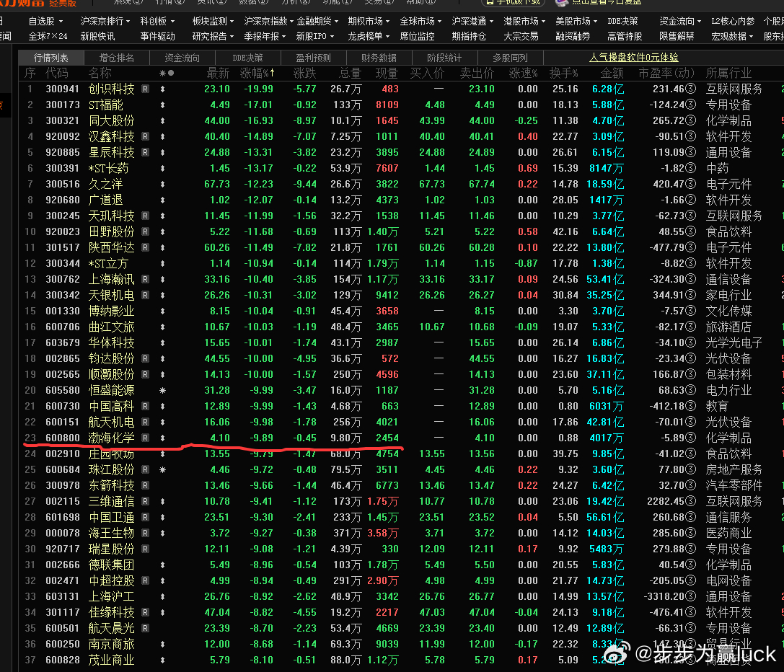This screenshot has width=784, height=672.
Task: Sort by the 市盈率(动) column header
Action: click(666, 73)
